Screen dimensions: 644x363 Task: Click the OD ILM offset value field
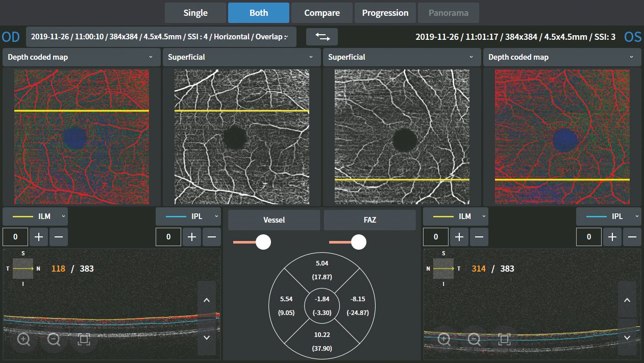point(15,237)
